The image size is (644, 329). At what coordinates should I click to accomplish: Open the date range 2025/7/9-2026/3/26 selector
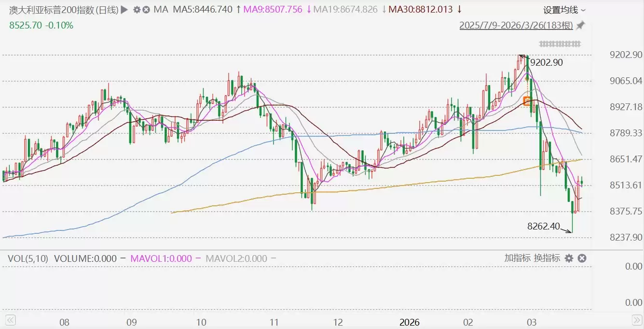516,25
